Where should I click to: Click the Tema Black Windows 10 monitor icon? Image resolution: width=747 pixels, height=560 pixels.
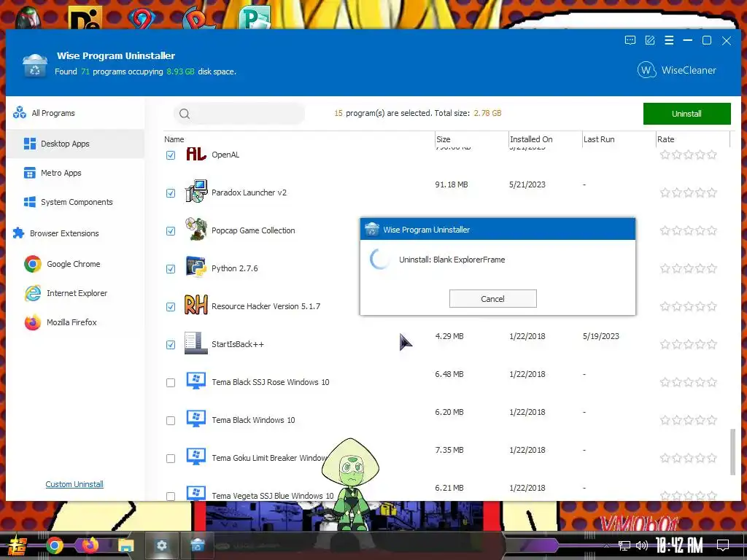tap(196, 419)
